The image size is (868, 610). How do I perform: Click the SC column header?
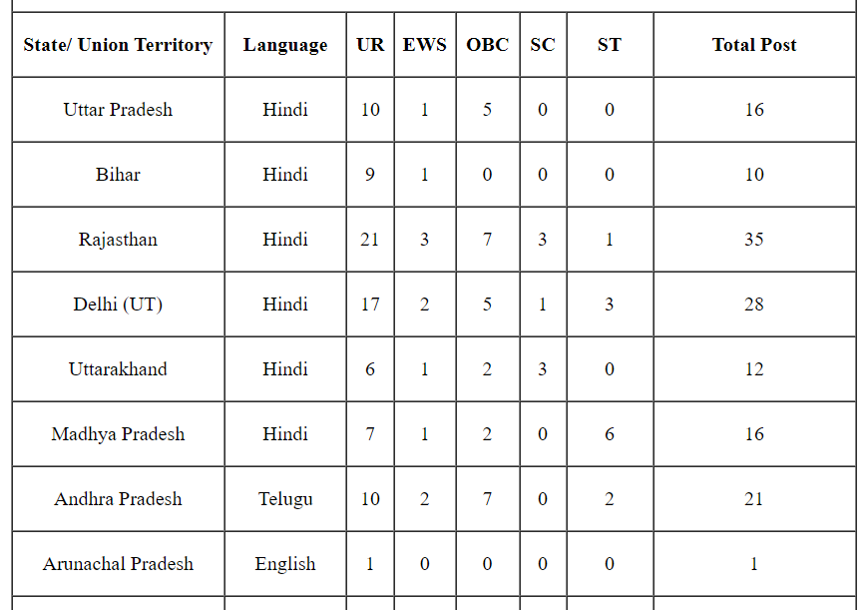click(x=543, y=44)
